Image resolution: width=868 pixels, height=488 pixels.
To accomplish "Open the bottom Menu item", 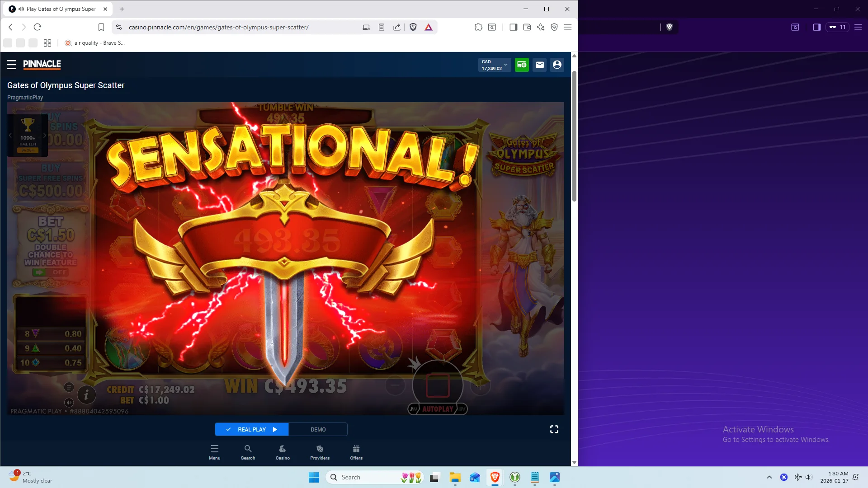I will pos(215,452).
